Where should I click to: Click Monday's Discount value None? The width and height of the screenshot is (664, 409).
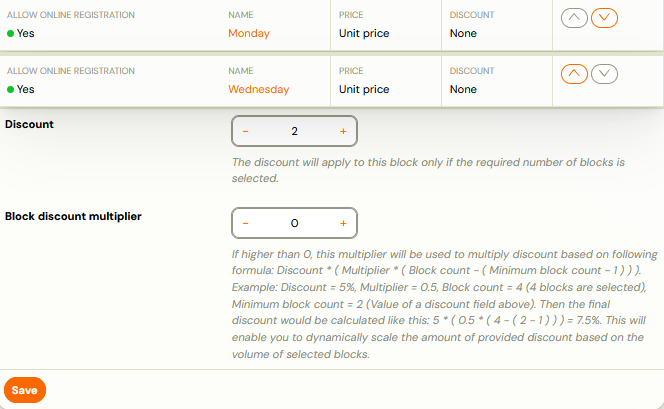point(463,34)
